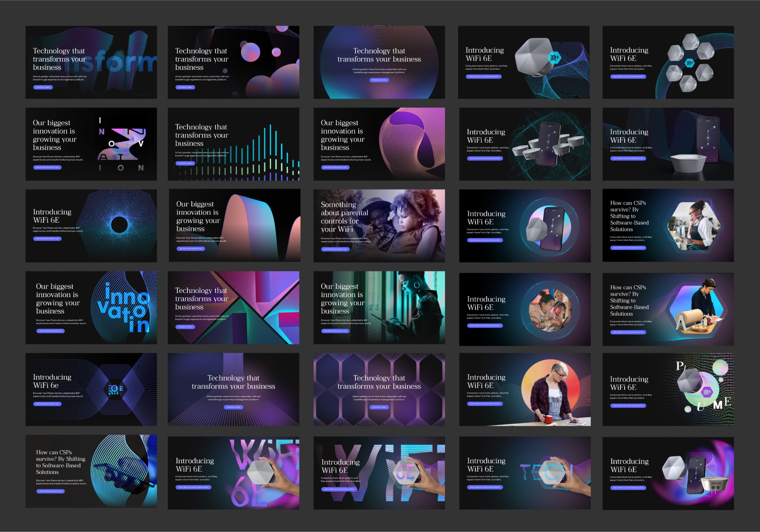This screenshot has width=760, height=532.
Task: Click Schedule a demo button on floating spheres banner
Action: 185,87
